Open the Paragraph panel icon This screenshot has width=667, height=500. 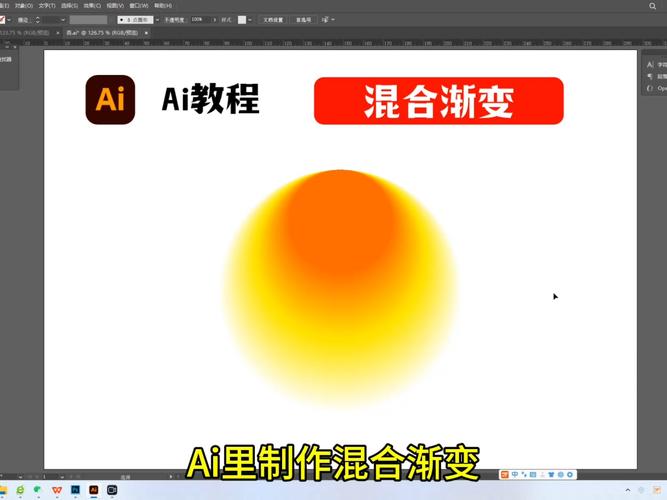650,76
